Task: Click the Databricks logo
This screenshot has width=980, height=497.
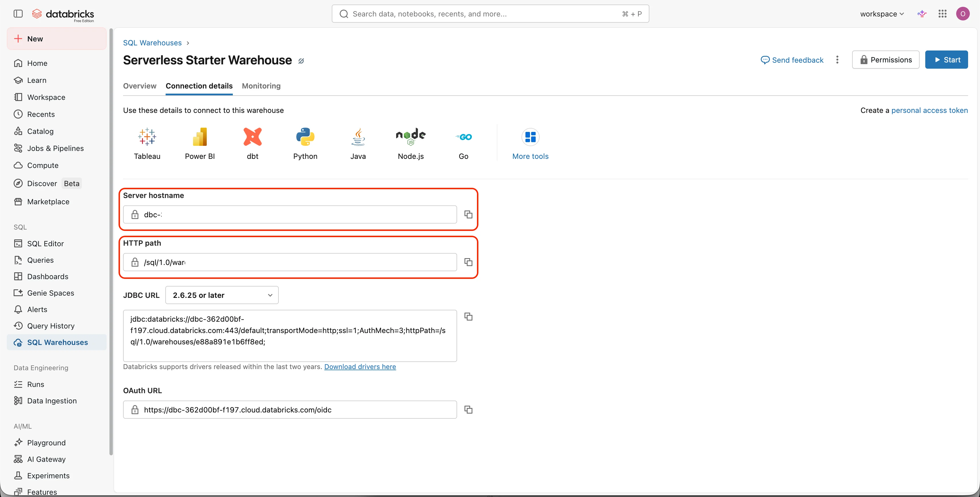Action: tap(63, 14)
